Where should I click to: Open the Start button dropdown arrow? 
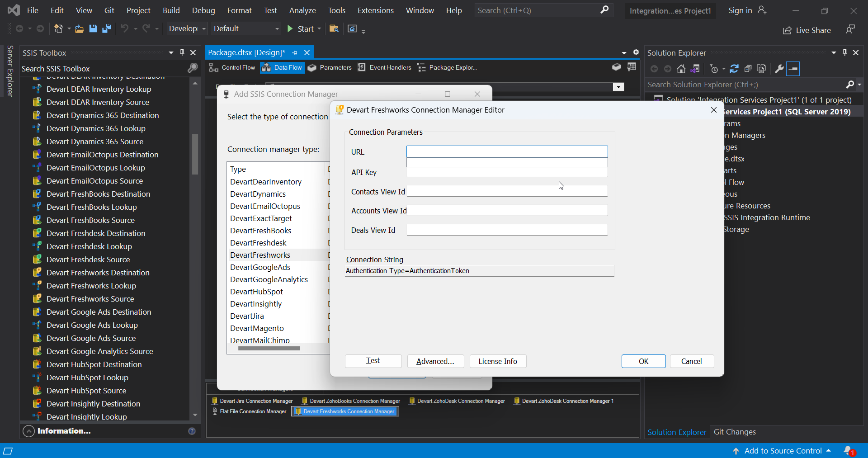(320, 29)
